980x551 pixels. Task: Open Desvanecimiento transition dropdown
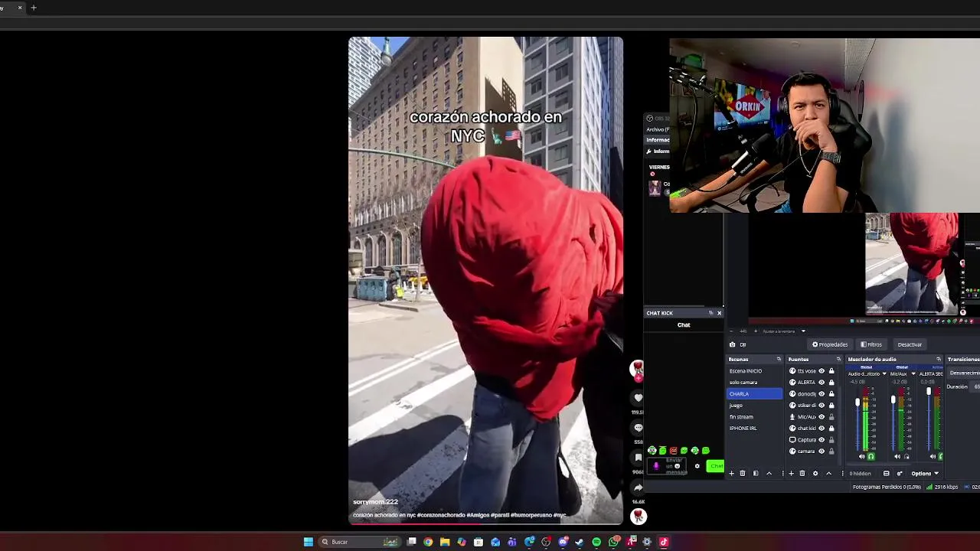coord(965,373)
